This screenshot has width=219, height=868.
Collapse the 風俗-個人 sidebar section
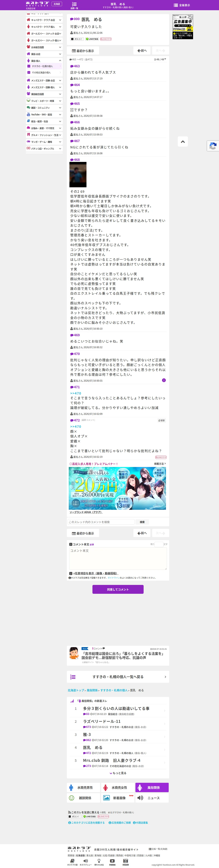[x=44, y=61]
